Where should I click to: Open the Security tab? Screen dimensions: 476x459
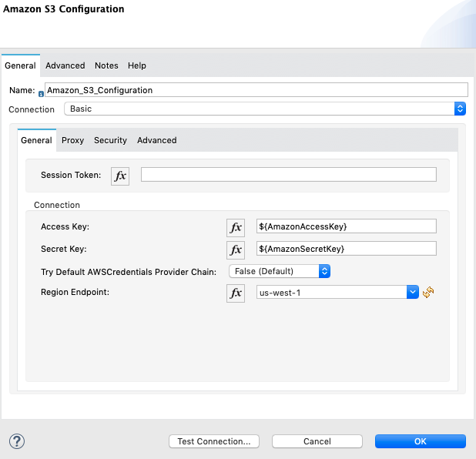click(110, 140)
